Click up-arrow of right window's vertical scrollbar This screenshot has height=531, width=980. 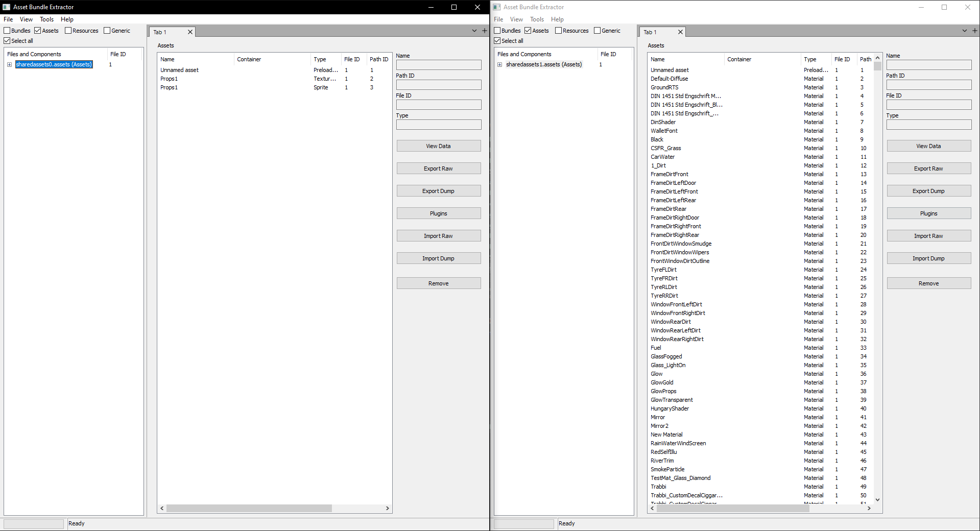878,58
